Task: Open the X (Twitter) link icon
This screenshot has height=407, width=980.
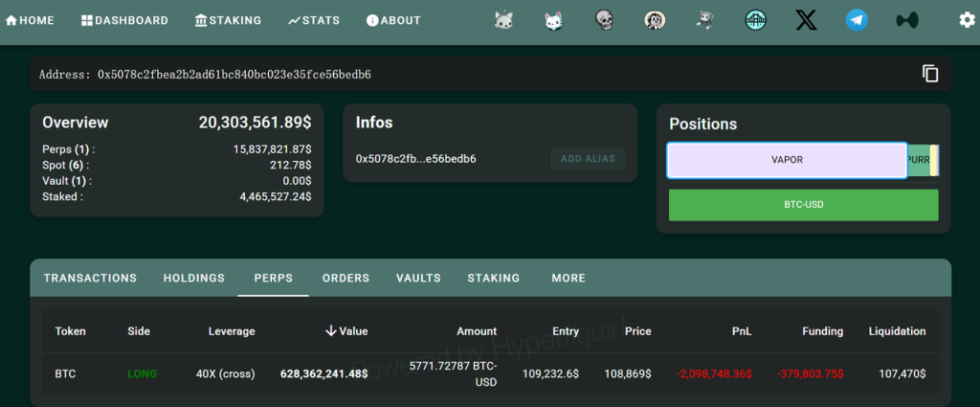Action: point(806,21)
